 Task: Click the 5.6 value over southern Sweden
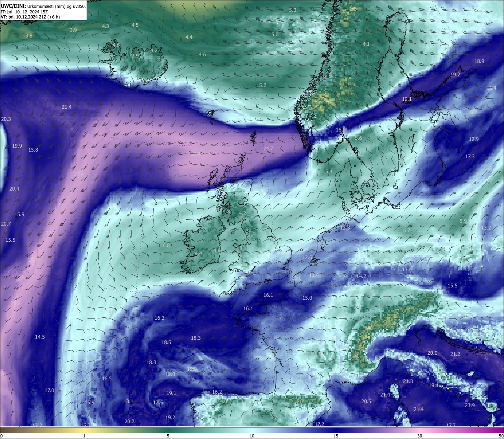coord(358,138)
